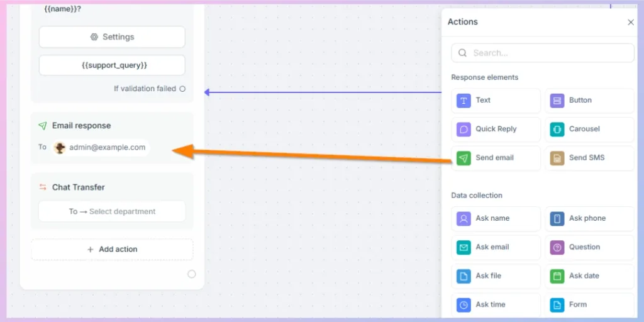Viewport: 644px width, 322px height.
Task: Click the admin avatar beside admin@example.com
Action: click(60, 147)
